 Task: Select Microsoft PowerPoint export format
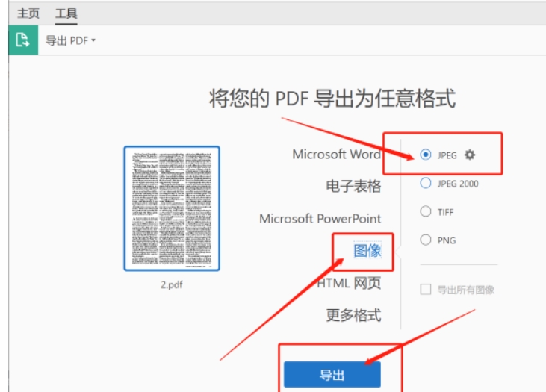coord(320,219)
